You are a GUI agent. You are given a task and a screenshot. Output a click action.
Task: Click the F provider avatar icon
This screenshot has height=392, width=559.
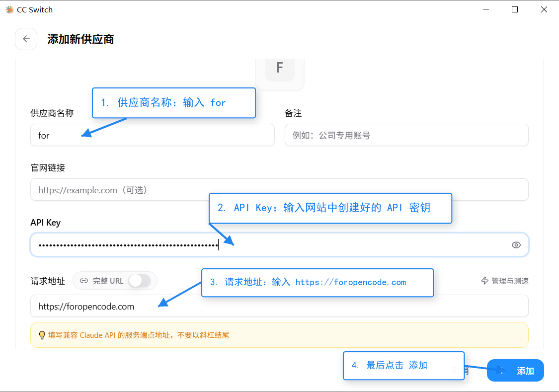point(279,70)
